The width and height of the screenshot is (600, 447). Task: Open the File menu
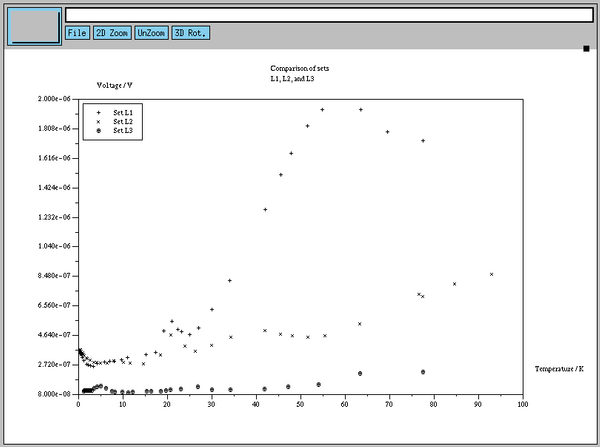[x=77, y=33]
